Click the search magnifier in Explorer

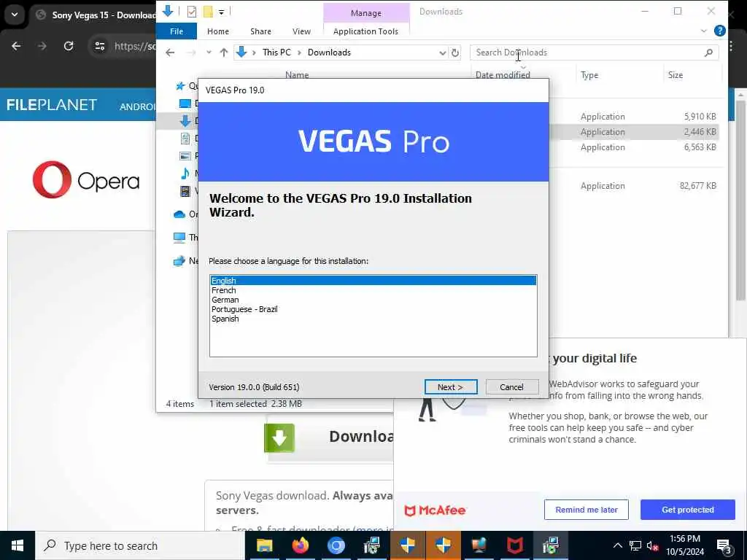coord(708,52)
